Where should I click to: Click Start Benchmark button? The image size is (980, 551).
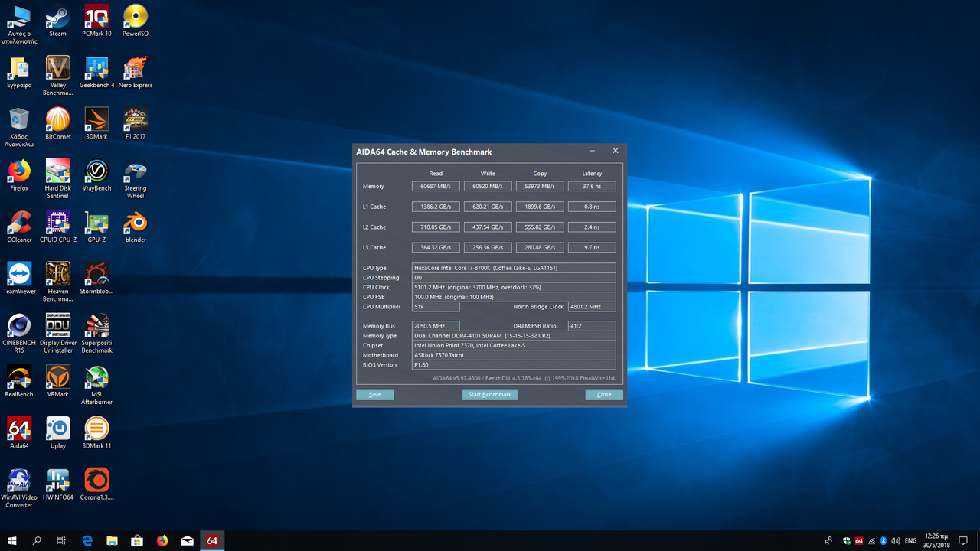pos(490,395)
